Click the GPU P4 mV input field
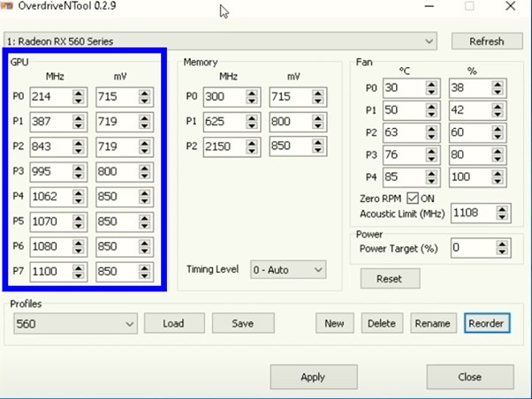The width and height of the screenshot is (532, 399). click(x=116, y=195)
